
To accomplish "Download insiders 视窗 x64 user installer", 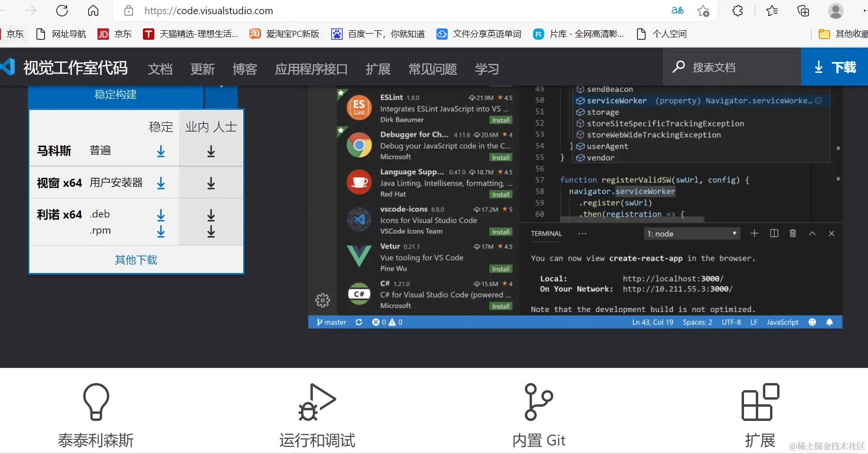I will pos(211,183).
